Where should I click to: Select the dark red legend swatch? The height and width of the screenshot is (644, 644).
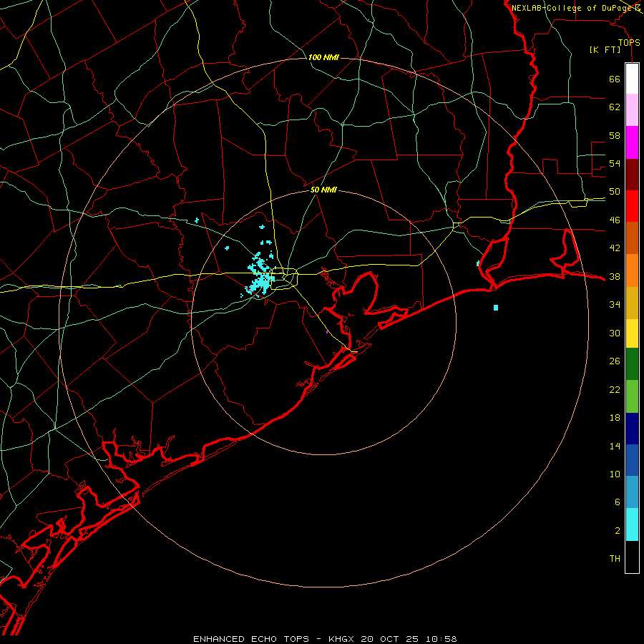point(632,174)
